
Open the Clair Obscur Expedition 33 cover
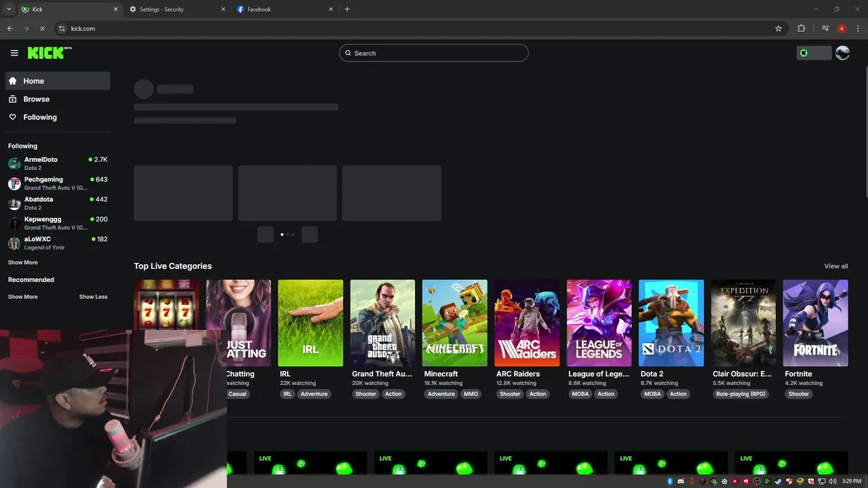coord(743,323)
